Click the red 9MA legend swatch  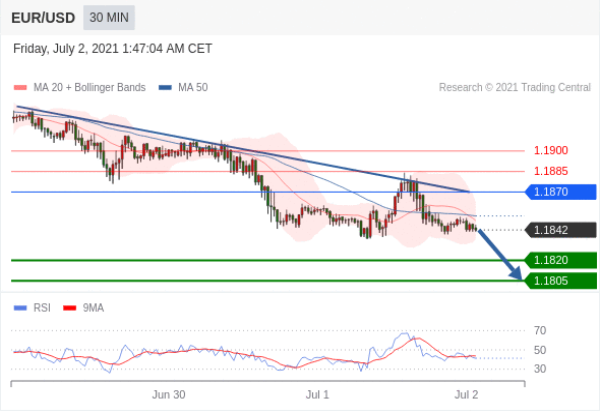[x=70, y=308]
